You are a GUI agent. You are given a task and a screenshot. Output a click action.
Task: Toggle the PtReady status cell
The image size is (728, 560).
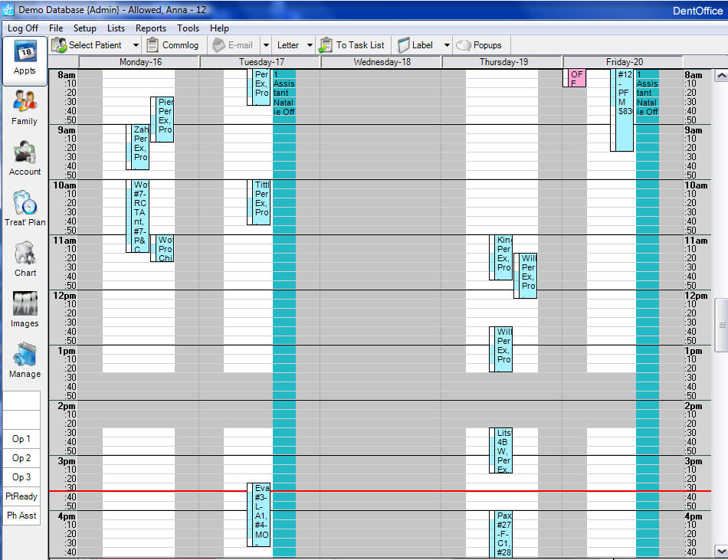click(x=21, y=496)
